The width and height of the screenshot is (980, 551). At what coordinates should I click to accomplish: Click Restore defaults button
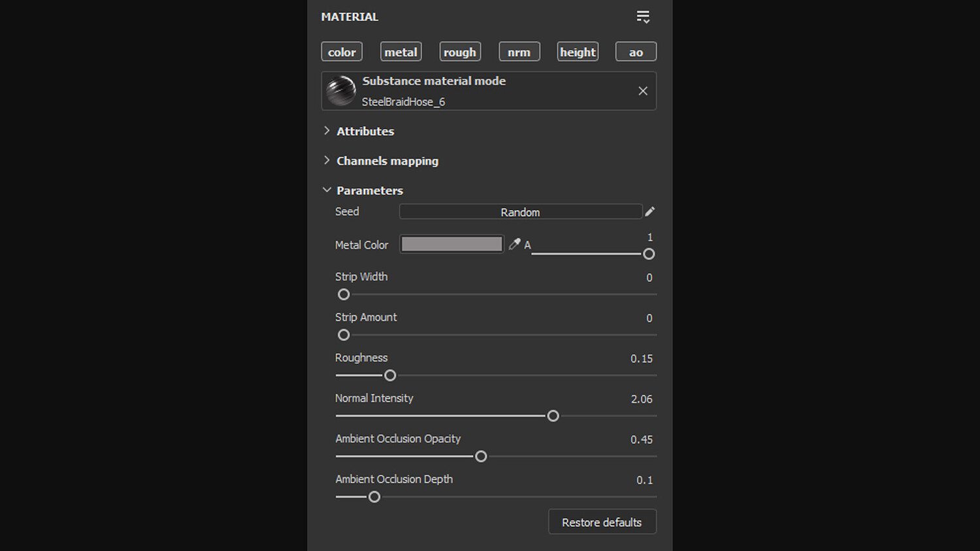[602, 522]
